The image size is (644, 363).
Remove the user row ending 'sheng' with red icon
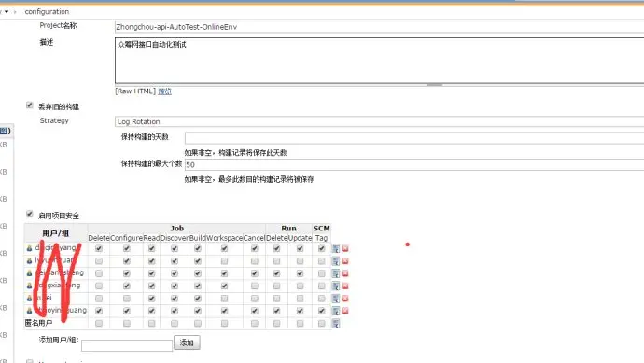click(x=345, y=273)
